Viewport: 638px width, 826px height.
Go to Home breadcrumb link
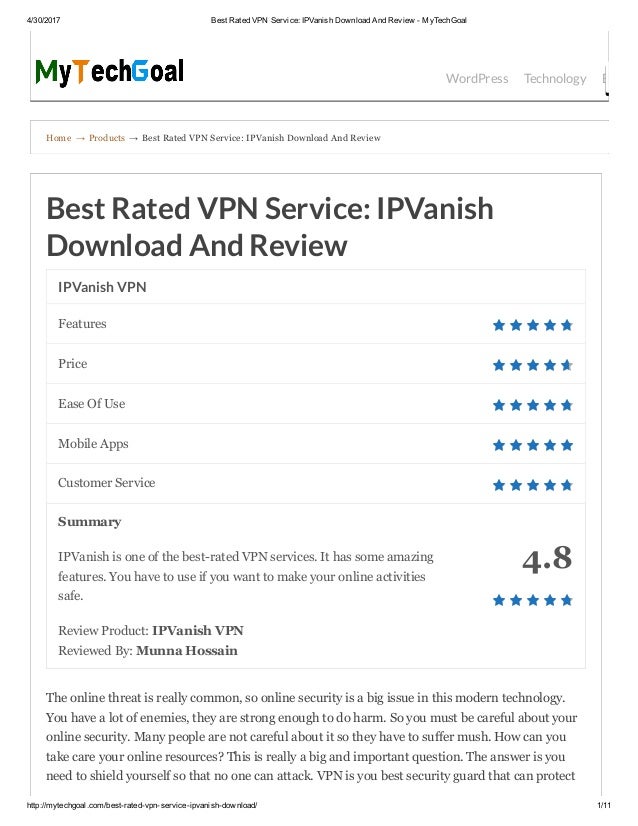(x=58, y=138)
